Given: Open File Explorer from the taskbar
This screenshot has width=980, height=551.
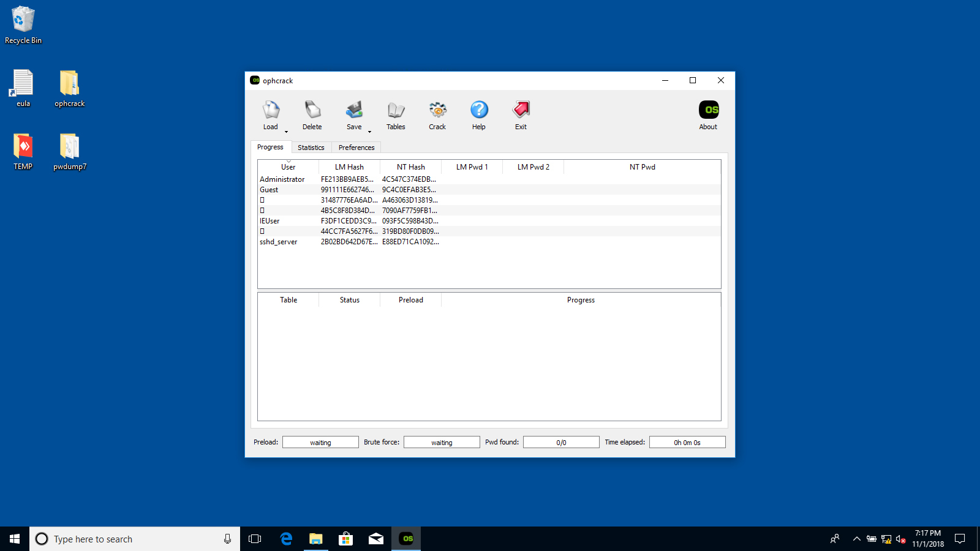Looking at the screenshot, I should tap(316, 539).
